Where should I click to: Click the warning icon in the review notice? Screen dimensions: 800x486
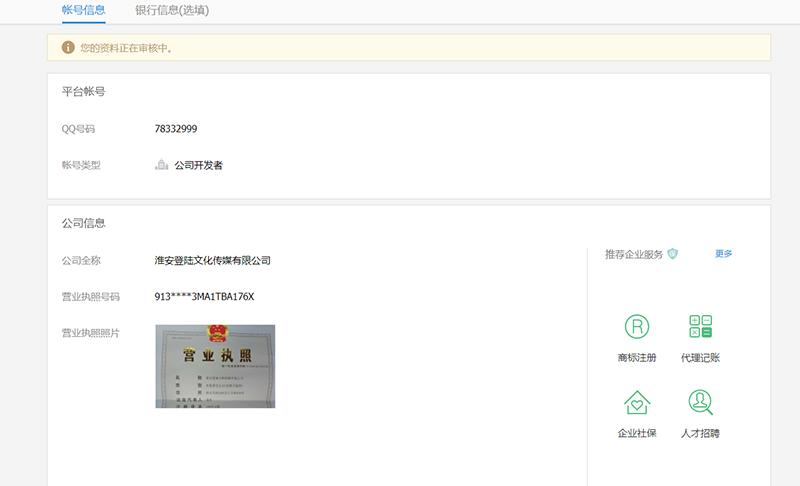pyautogui.click(x=68, y=47)
